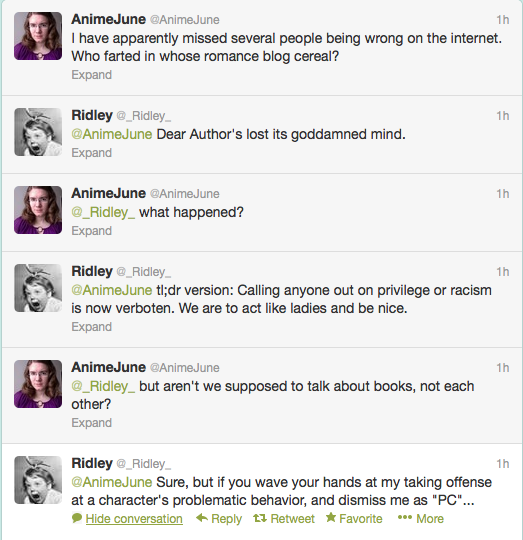
Task: Open the Ridley display name on the bottom tweet
Action: coord(92,463)
